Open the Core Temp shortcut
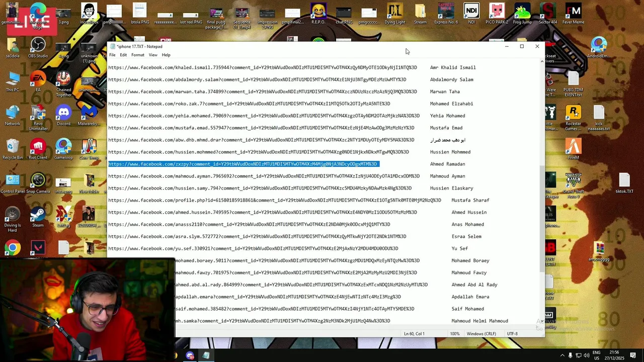This screenshot has width=644, height=362. point(89,150)
